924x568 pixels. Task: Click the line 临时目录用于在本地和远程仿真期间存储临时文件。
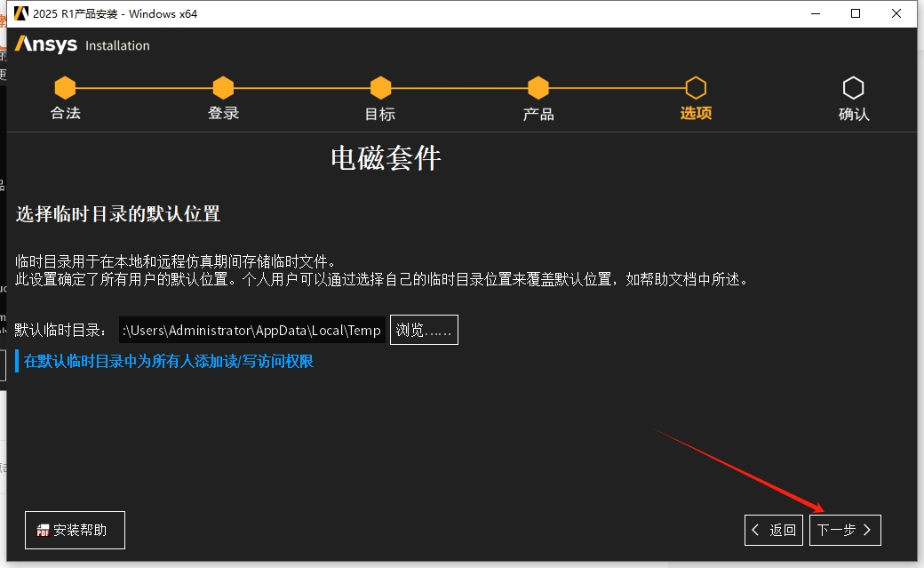click(176, 261)
